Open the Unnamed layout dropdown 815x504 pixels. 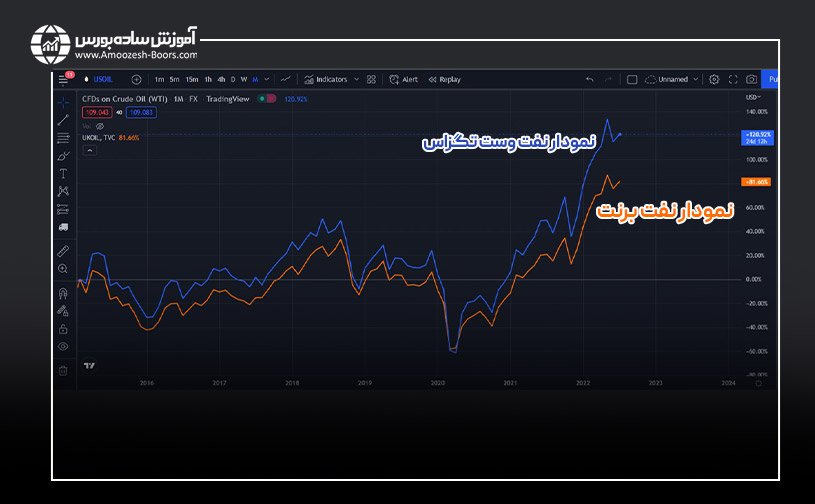click(696, 79)
